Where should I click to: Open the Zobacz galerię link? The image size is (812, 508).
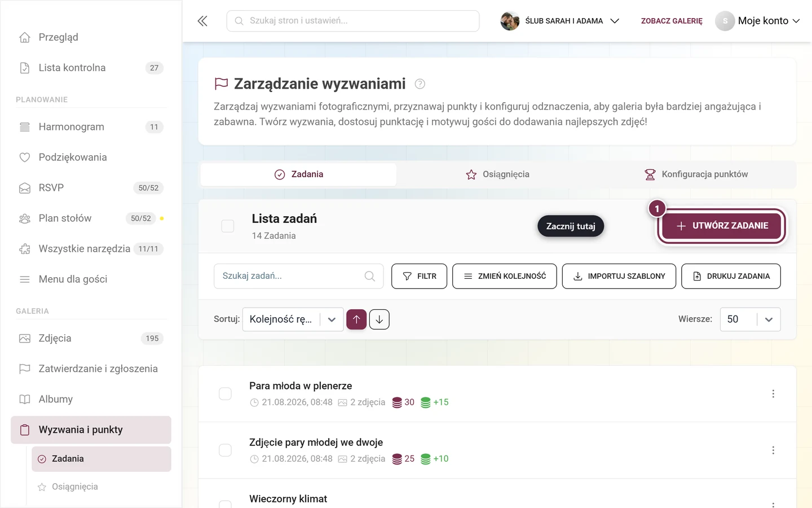672,21
